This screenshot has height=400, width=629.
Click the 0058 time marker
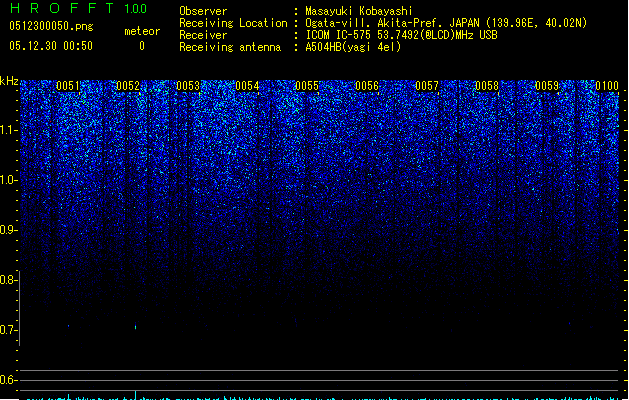click(x=487, y=86)
